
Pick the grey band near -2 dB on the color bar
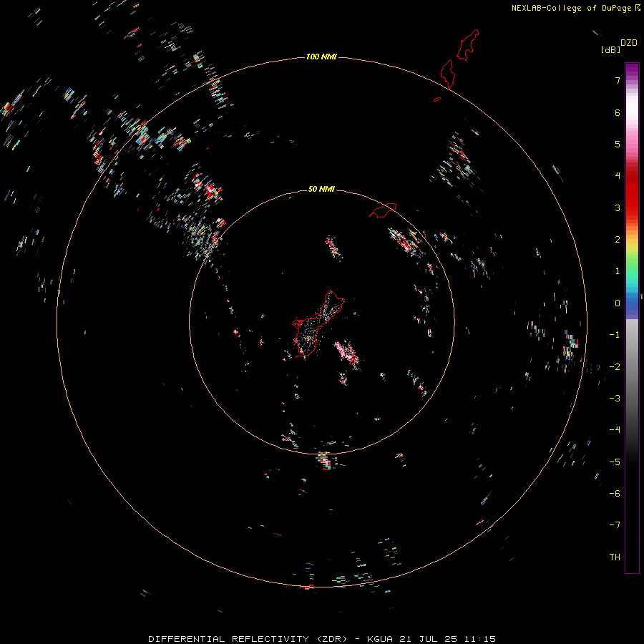(632, 367)
